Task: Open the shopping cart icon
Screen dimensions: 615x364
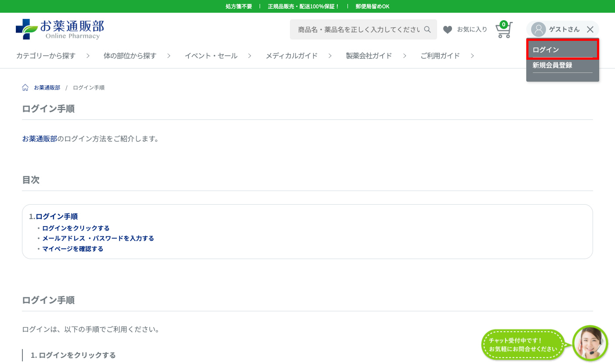Action: tap(503, 30)
